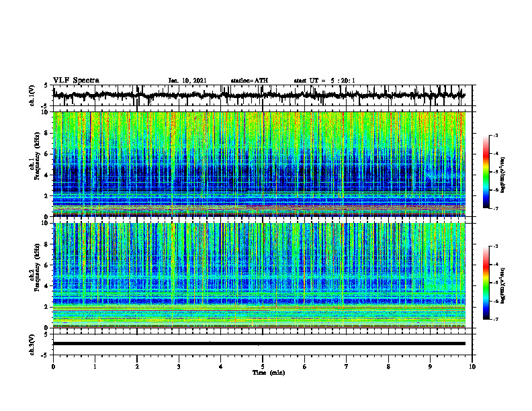
Task: Click time axis tick label "5"
Action: coord(263,367)
